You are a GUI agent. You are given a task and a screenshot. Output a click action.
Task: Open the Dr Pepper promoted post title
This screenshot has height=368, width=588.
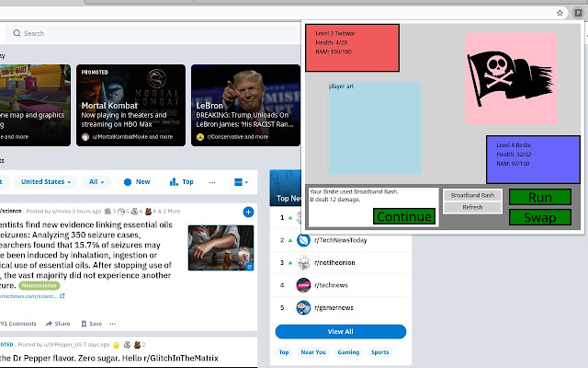(x=109, y=358)
